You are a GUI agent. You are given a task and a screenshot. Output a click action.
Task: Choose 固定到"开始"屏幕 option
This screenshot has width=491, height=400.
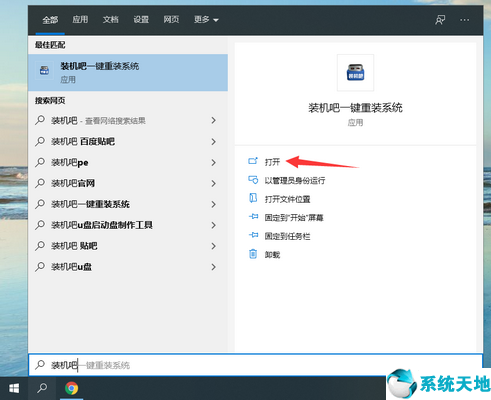[x=294, y=218]
